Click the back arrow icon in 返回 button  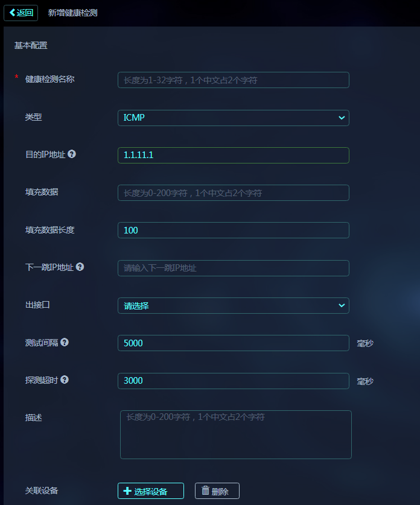[13, 13]
